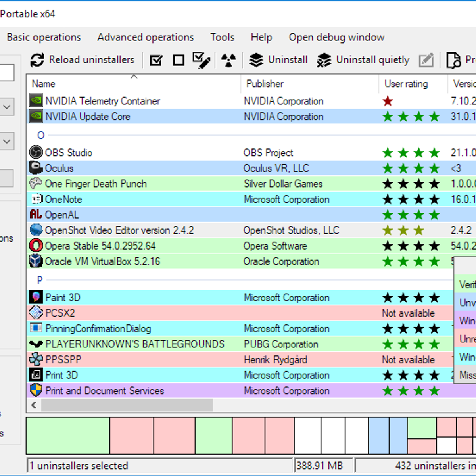This screenshot has height=476, width=476.
Task: Click the document-with-gear icon at toolbar end
Action: pos(453,60)
